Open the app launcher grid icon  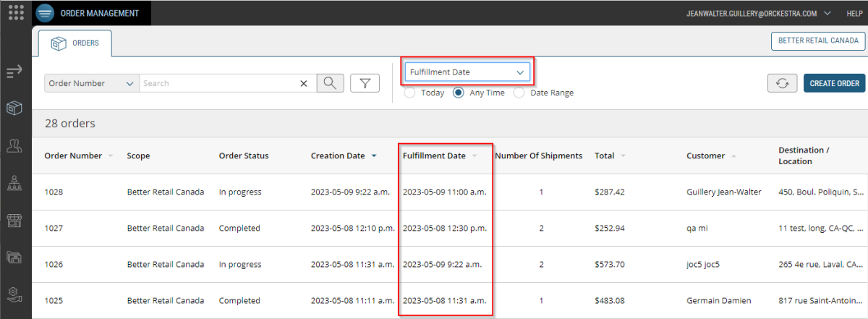tap(16, 13)
